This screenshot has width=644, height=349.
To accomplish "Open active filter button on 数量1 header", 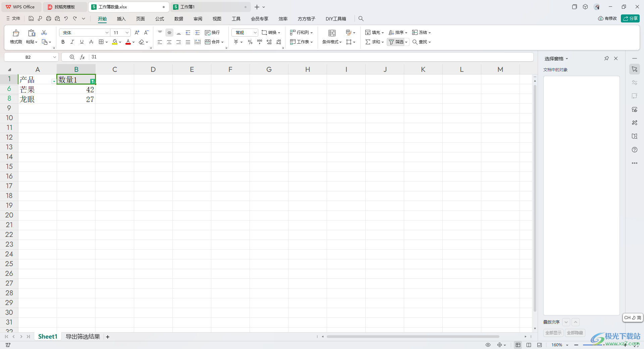I will pyautogui.click(x=93, y=81).
